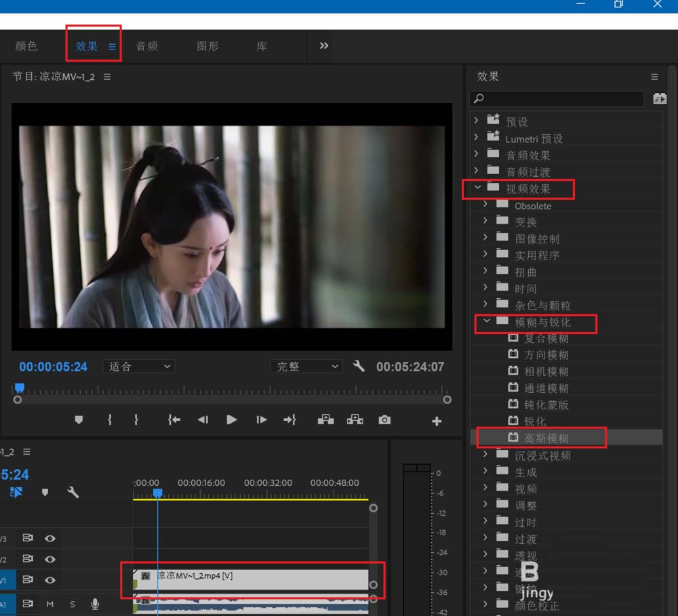Click the New Custom Bin icon in Effects panel

tap(660, 98)
